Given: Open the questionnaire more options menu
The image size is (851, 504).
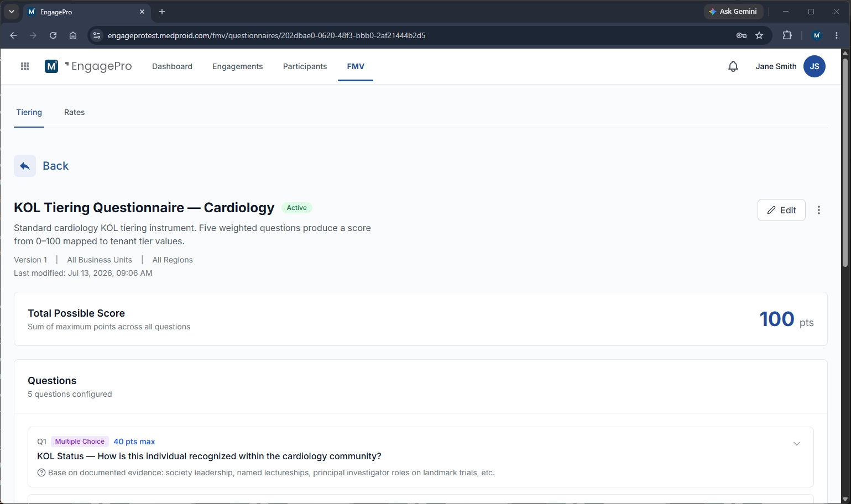Looking at the screenshot, I should [x=819, y=210].
